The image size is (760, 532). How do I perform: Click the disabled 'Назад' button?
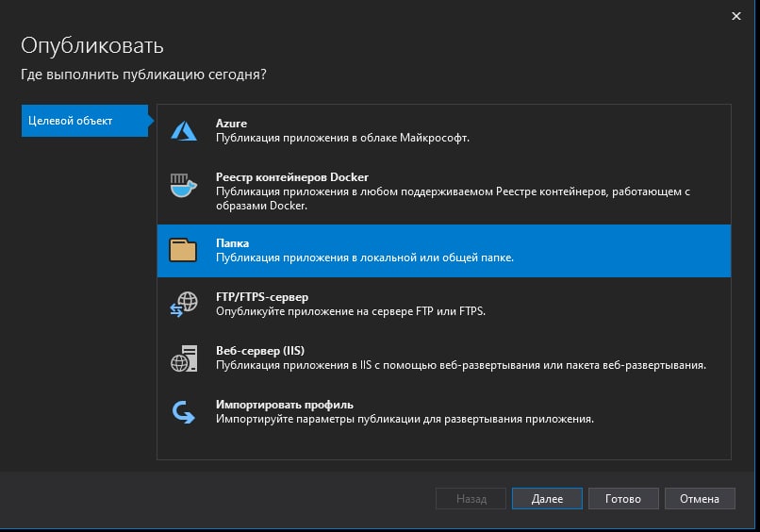click(x=471, y=499)
